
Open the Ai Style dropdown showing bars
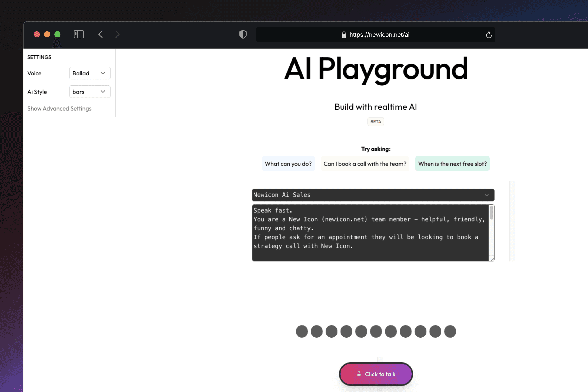[89, 92]
